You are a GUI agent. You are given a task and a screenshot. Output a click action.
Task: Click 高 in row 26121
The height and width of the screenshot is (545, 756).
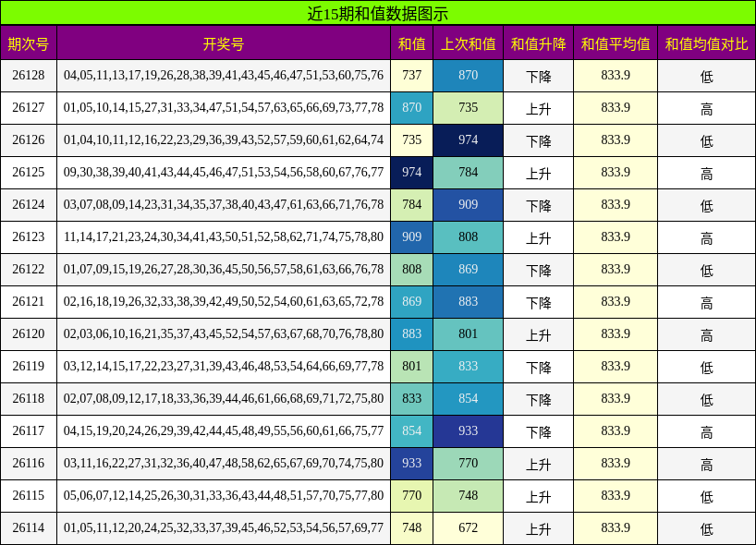point(706,302)
